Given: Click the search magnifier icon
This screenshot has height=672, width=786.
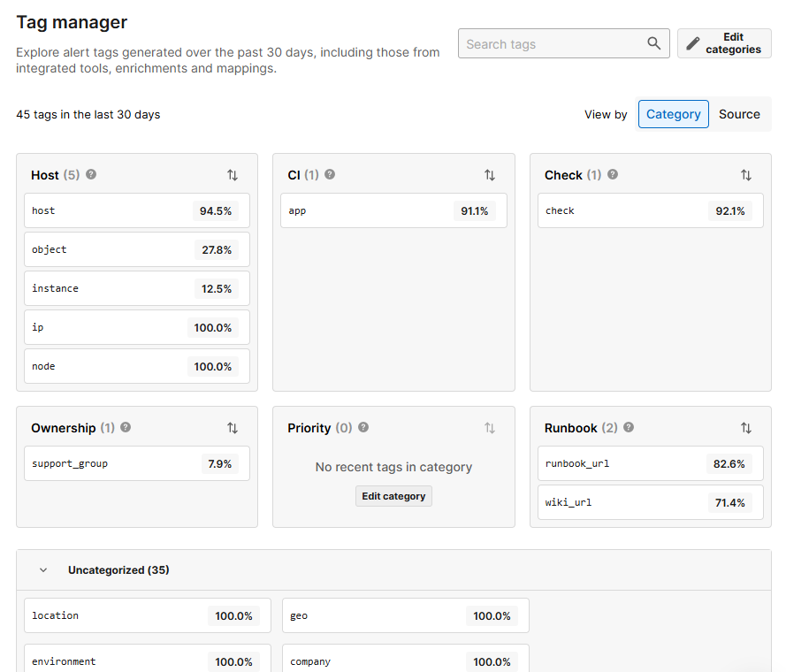Looking at the screenshot, I should click(653, 43).
